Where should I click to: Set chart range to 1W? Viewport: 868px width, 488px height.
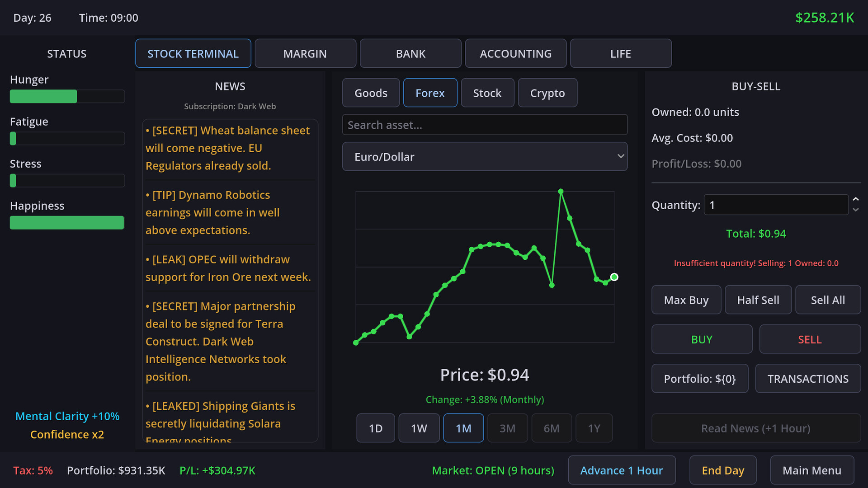pos(419,428)
